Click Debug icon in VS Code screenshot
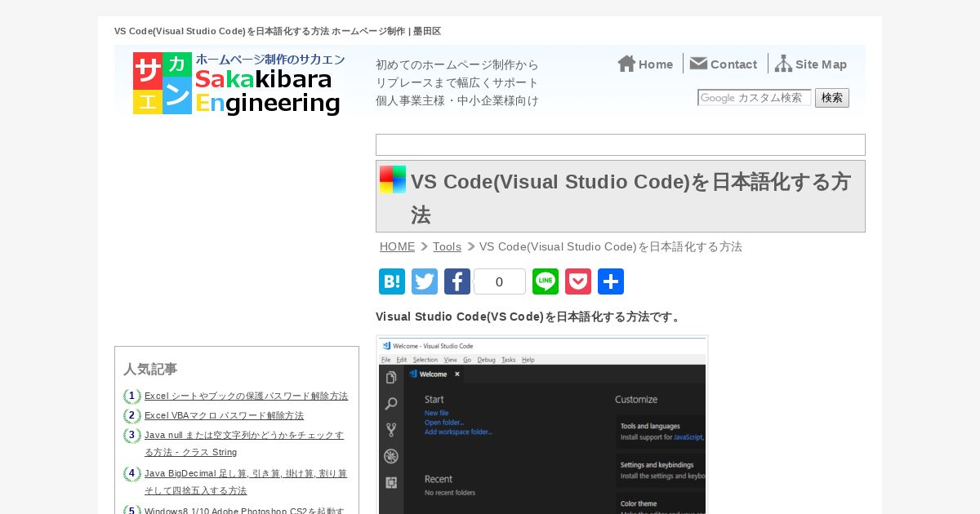 tap(391, 456)
